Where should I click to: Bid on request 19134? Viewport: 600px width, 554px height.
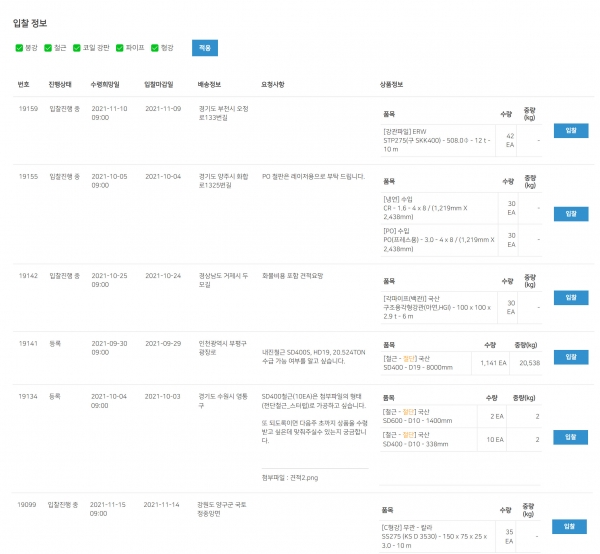click(x=570, y=437)
